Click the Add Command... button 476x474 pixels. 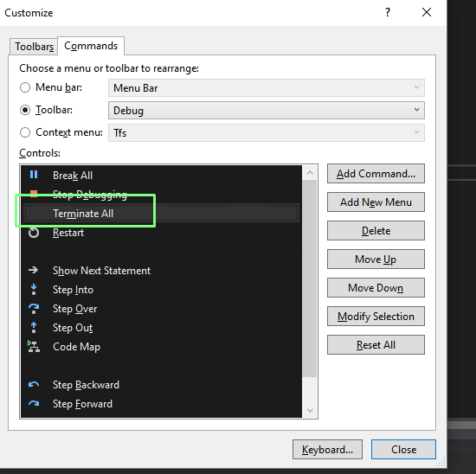click(x=376, y=174)
